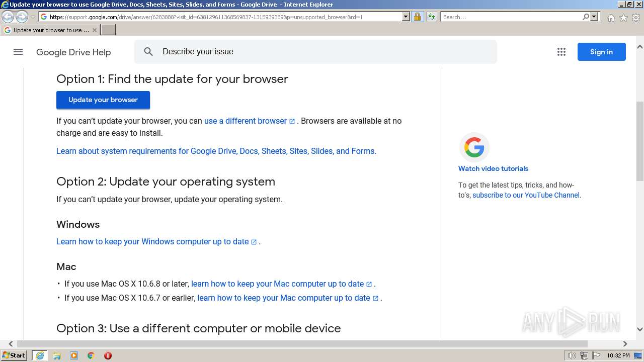
Task: Open Favorites star icon
Action: click(x=623, y=18)
